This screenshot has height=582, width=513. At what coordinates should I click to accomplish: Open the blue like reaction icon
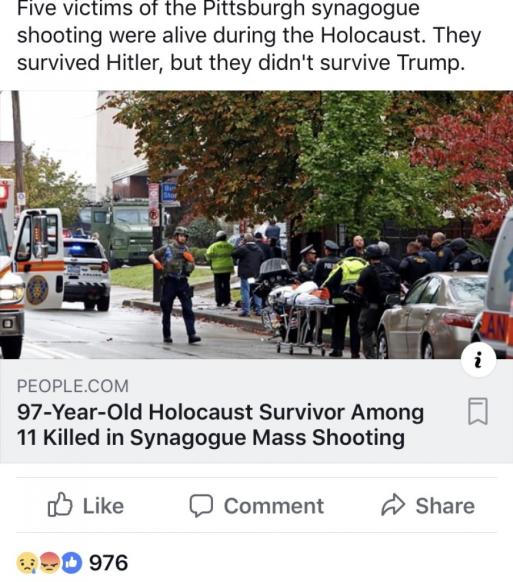(72, 563)
